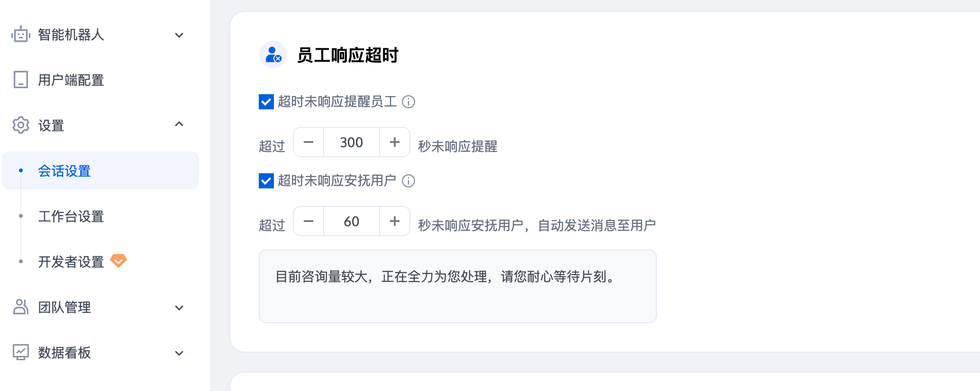The image size is (980, 391).
Task: Collapse the 设置 section chevron
Action: tap(179, 124)
